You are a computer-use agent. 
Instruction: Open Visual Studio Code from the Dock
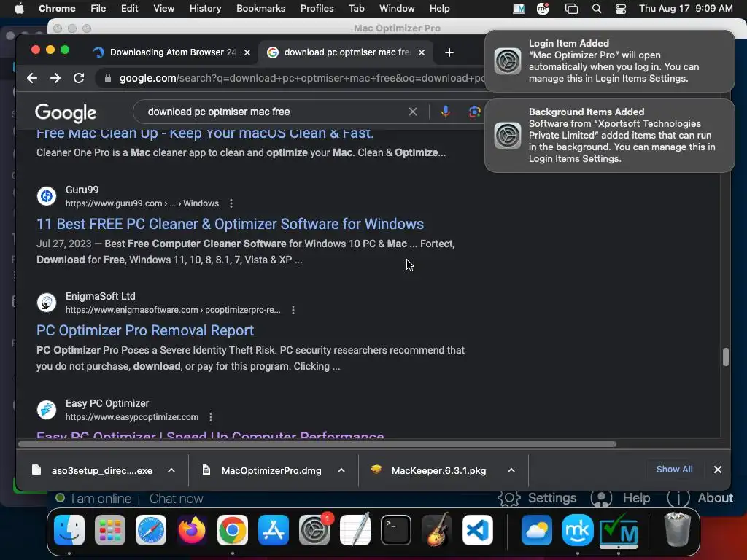click(478, 530)
